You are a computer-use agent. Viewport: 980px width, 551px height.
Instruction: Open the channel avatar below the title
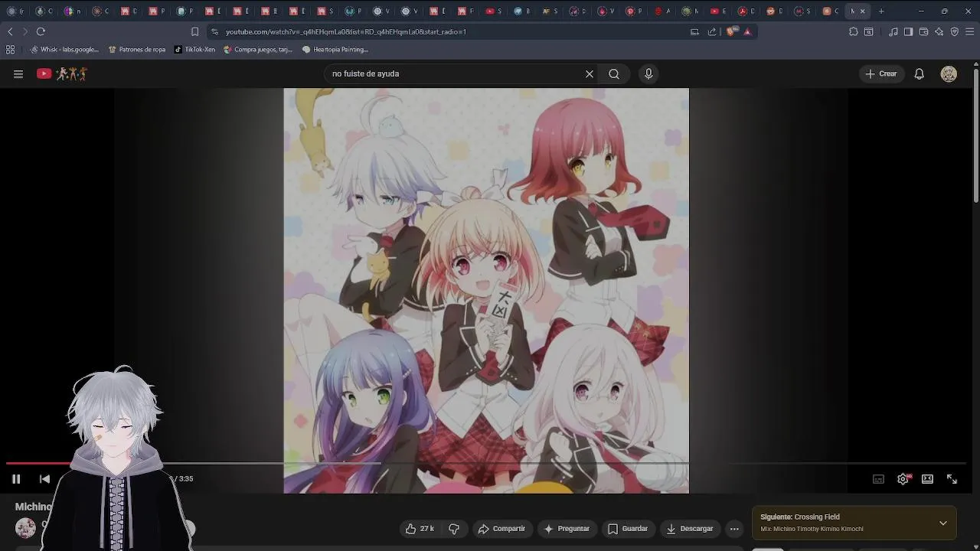[x=25, y=528]
